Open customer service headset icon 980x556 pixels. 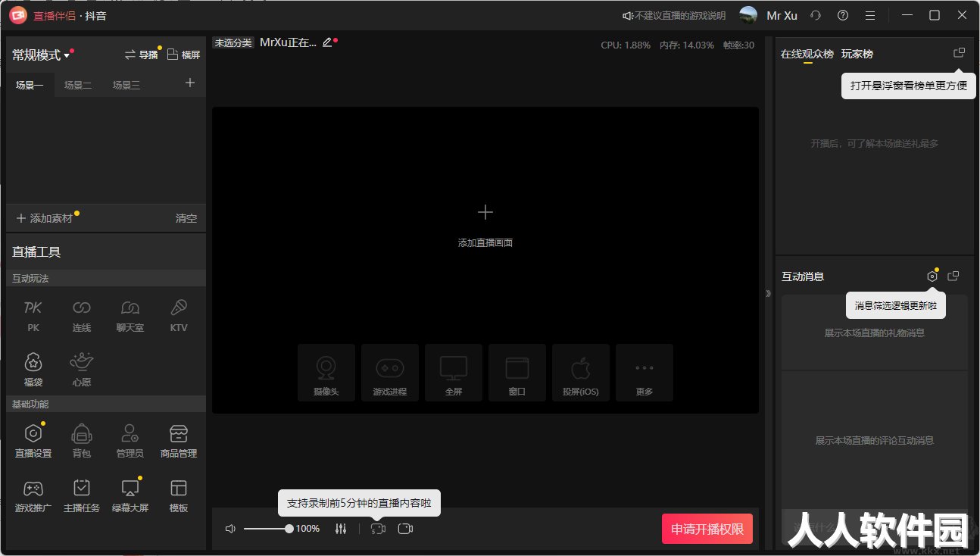pos(816,15)
